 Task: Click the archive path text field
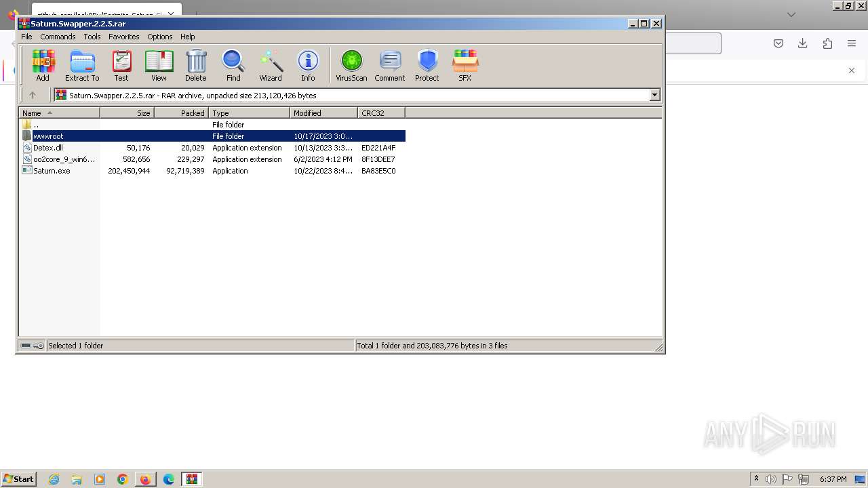coord(352,96)
